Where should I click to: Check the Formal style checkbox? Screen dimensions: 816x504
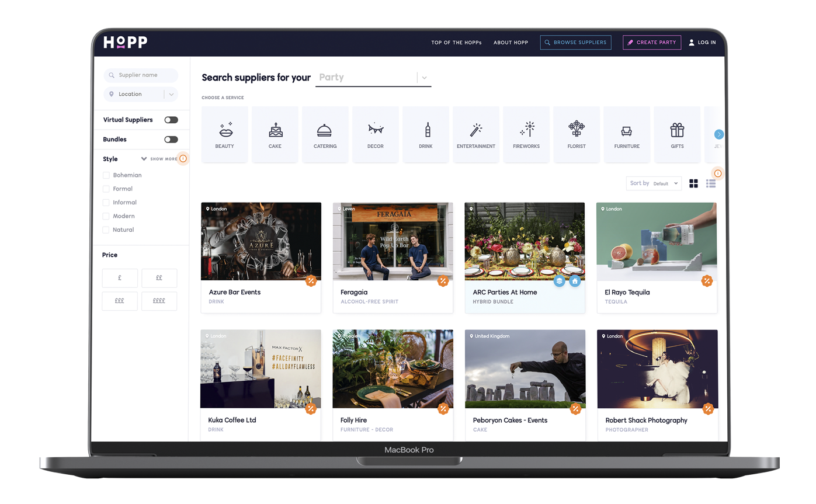point(106,189)
